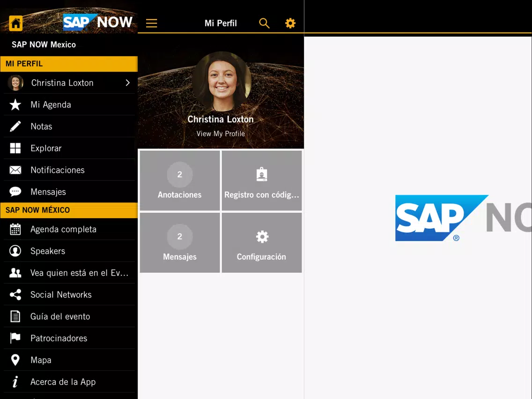Open Guía del evento entry
532x399 pixels.
(x=69, y=316)
